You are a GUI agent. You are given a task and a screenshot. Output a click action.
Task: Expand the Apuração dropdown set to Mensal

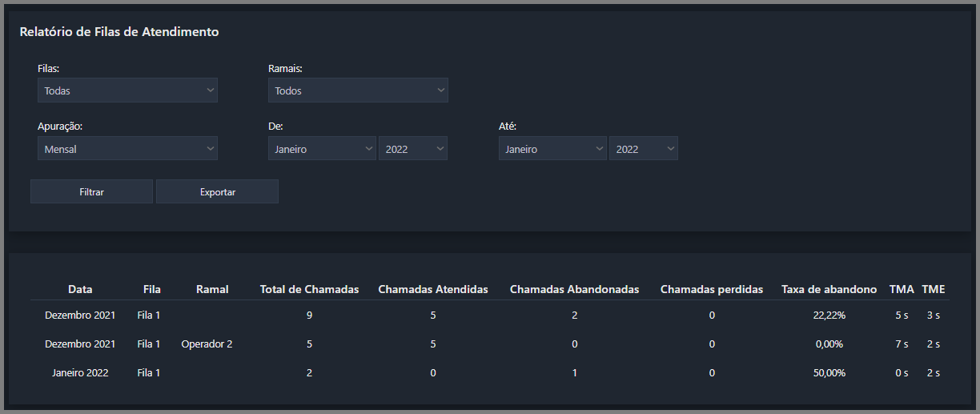(127, 148)
